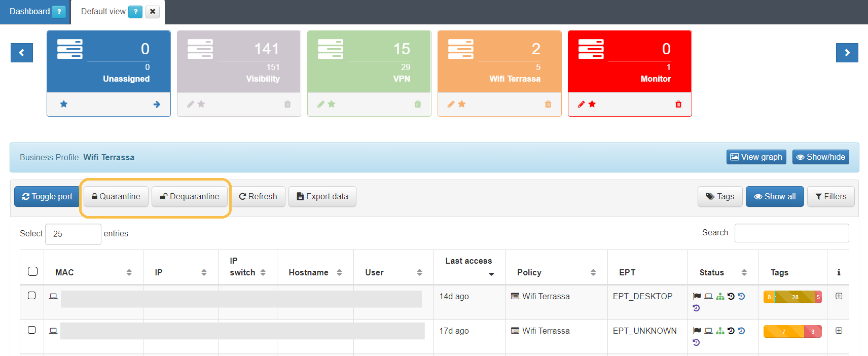Click the Quarantine button

tap(116, 197)
